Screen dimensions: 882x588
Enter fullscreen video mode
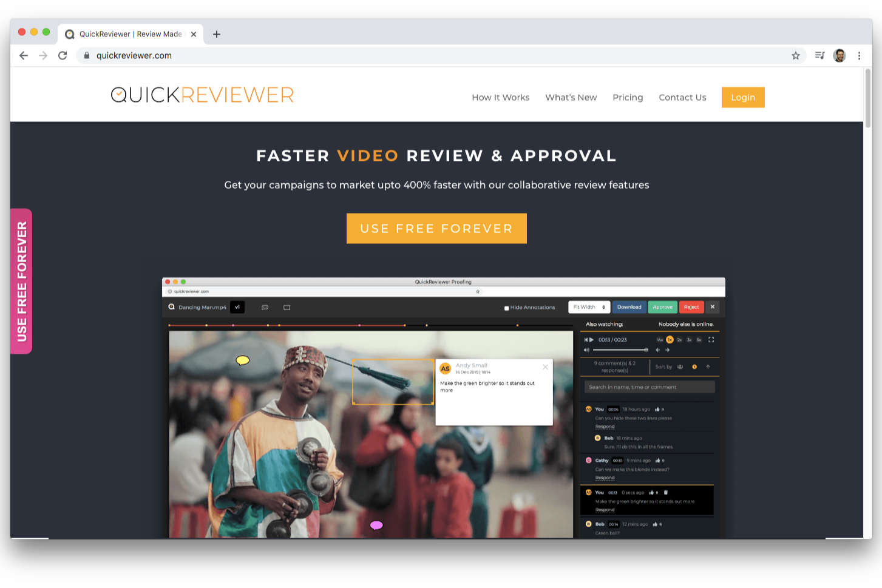(x=711, y=340)
